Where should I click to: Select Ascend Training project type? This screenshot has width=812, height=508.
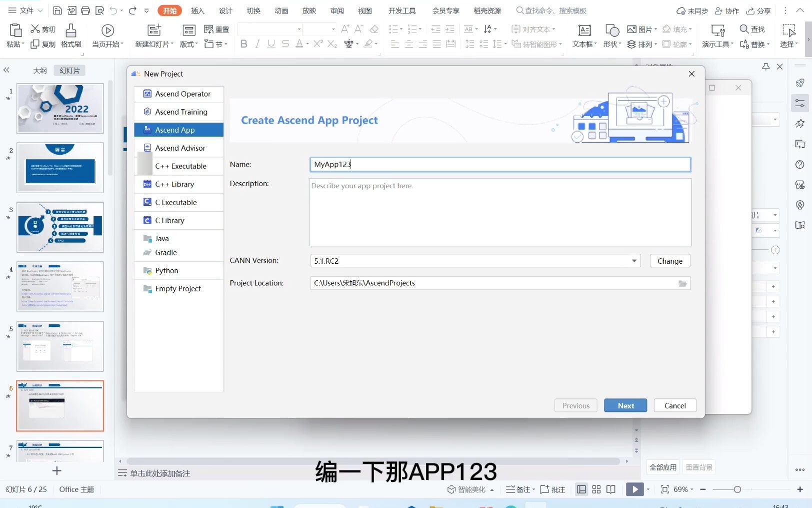click(178, 112)
